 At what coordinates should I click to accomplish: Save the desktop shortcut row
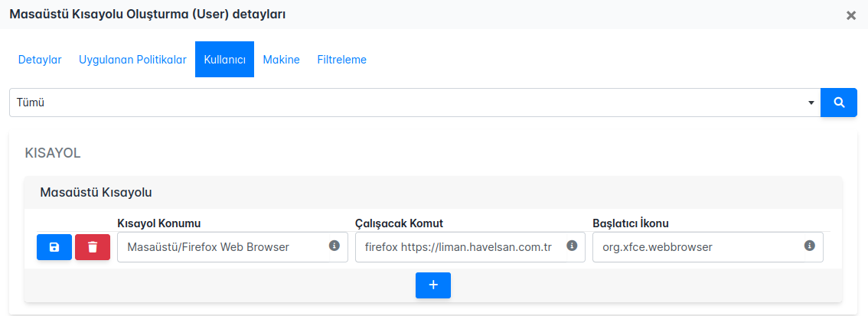coord(54,247)
